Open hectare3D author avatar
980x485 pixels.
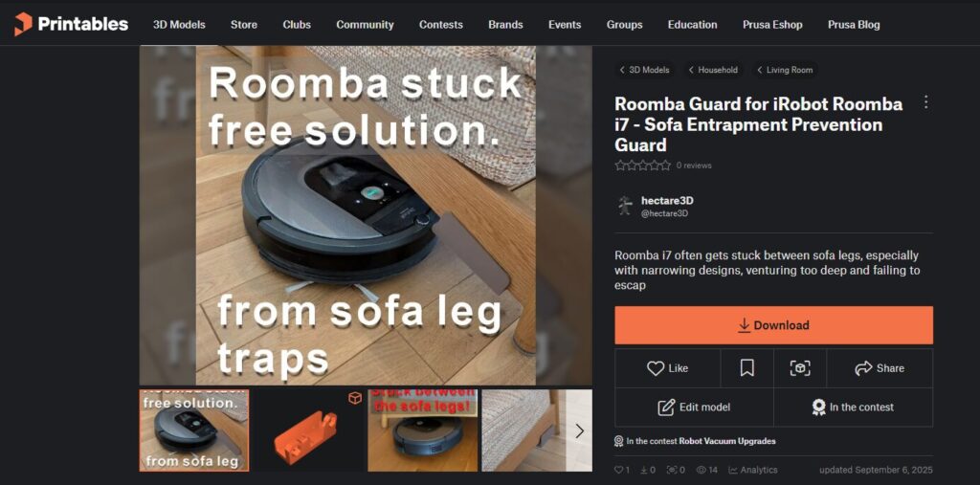[x=625, y=206]
